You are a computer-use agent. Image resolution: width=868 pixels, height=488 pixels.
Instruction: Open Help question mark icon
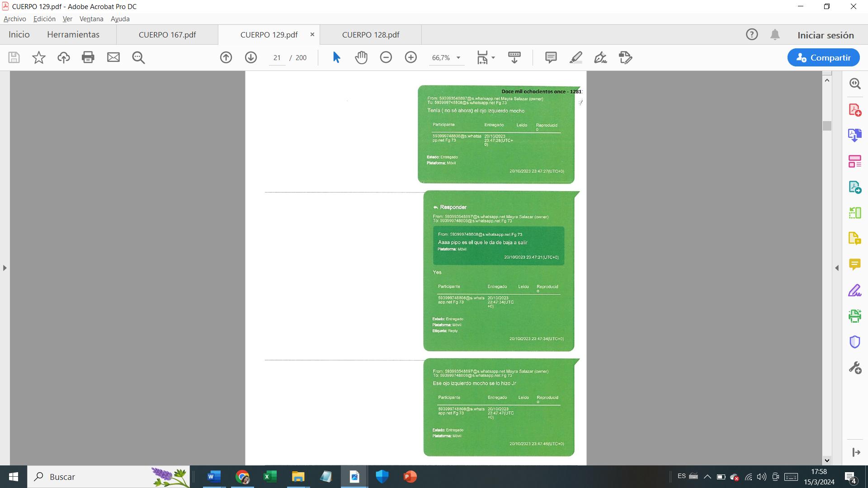[x=752, y=35]
